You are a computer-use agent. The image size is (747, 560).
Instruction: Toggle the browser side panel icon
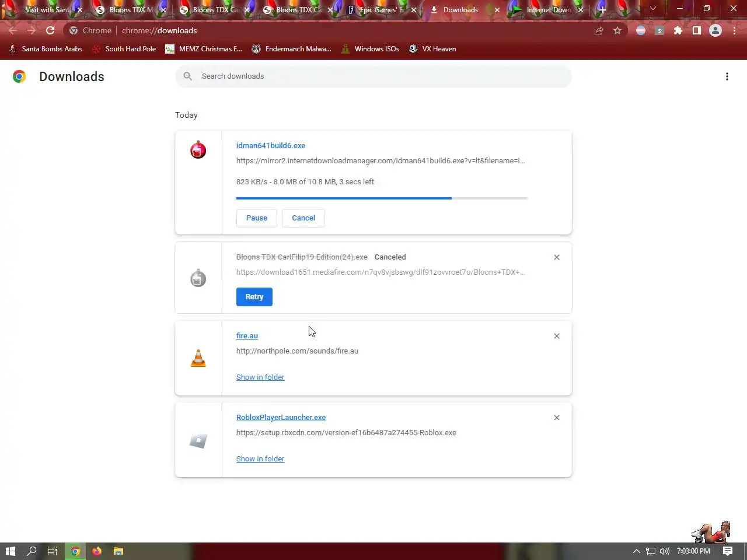[697, 30]
